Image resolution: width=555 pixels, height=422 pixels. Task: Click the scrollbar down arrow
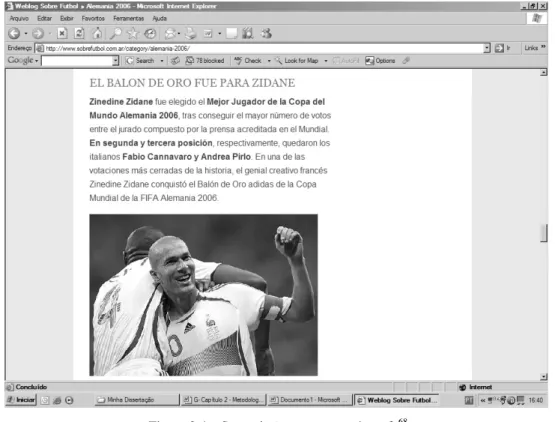(544, 377)
